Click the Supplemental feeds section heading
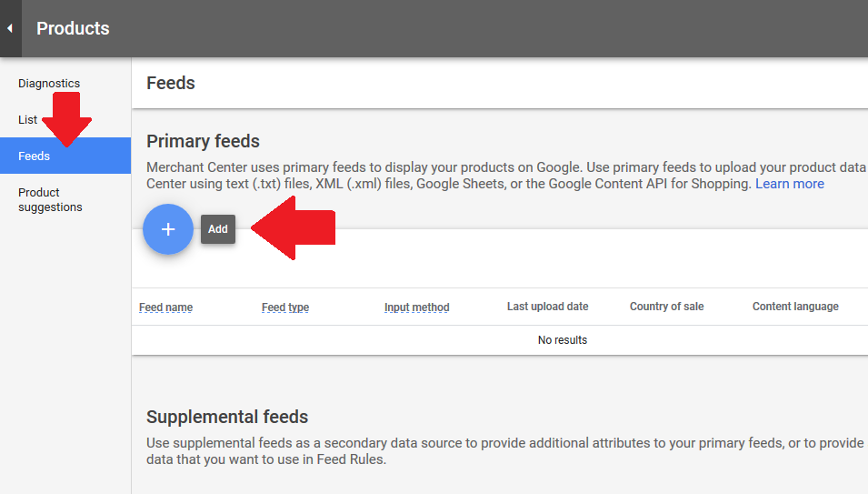Screen dimensions: 868x494 click(227, 417)
